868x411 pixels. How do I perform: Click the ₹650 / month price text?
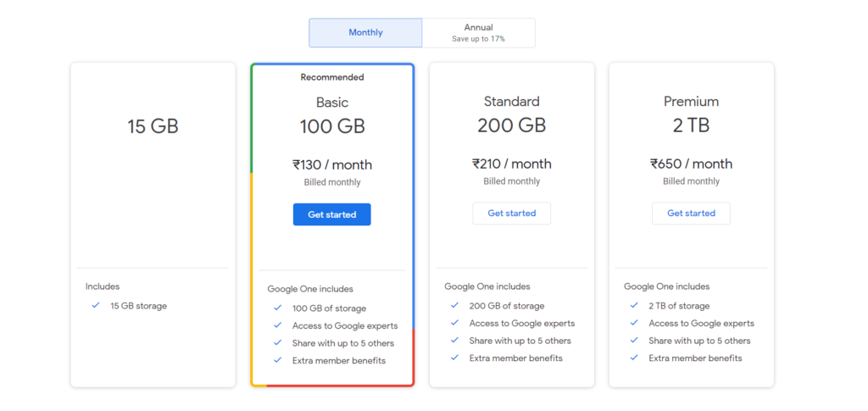691,164
